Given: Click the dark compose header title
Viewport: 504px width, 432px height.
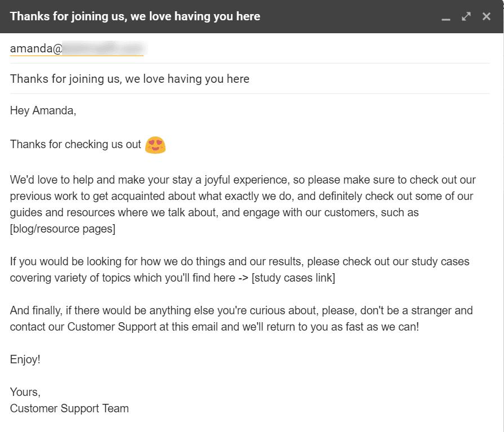Looking at the screenshot, I should (135, 16).
